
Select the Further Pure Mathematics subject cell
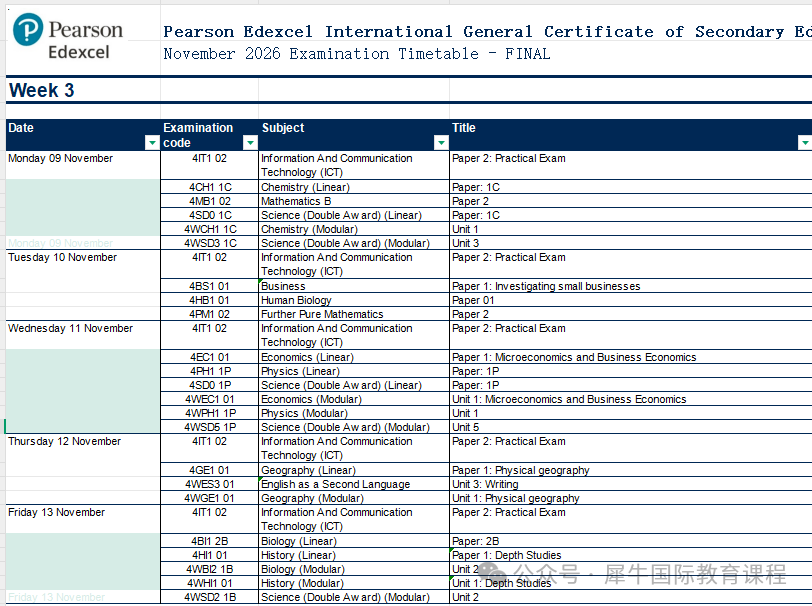coord(354,314)
